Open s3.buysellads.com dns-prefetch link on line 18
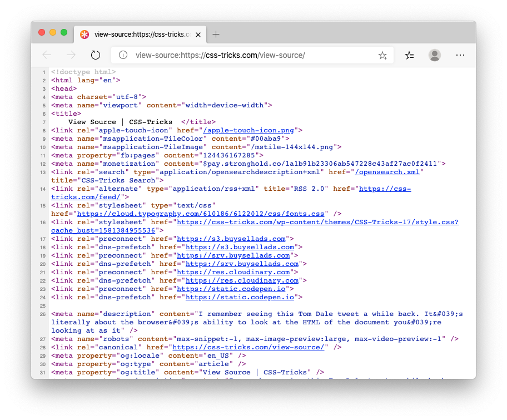 point(240,247)
